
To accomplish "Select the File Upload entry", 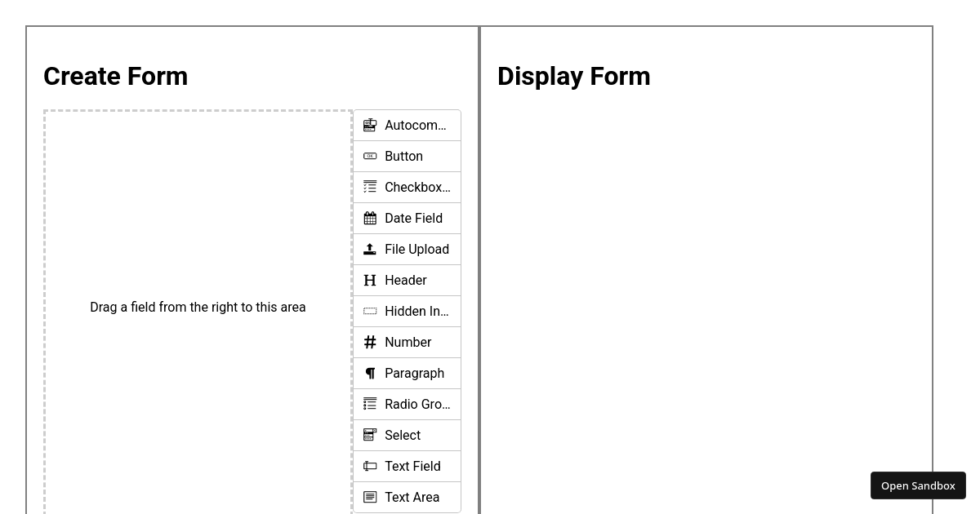I will (407, 249).
